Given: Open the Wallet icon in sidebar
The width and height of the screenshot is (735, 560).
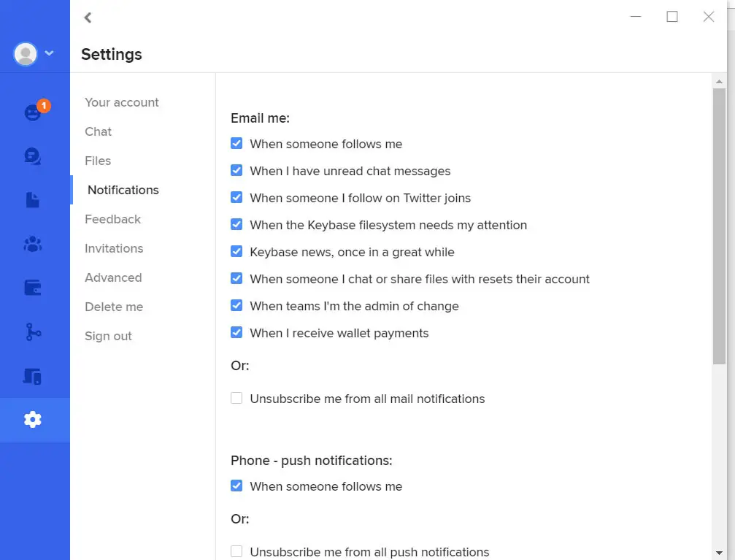Looking at the screenshot, I should (33, 288).
